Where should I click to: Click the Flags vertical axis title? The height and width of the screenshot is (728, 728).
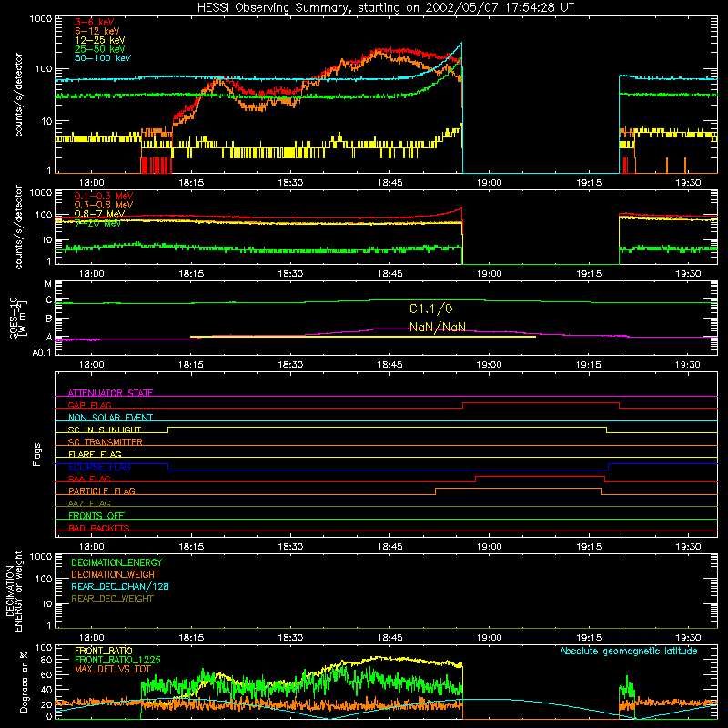37,454
